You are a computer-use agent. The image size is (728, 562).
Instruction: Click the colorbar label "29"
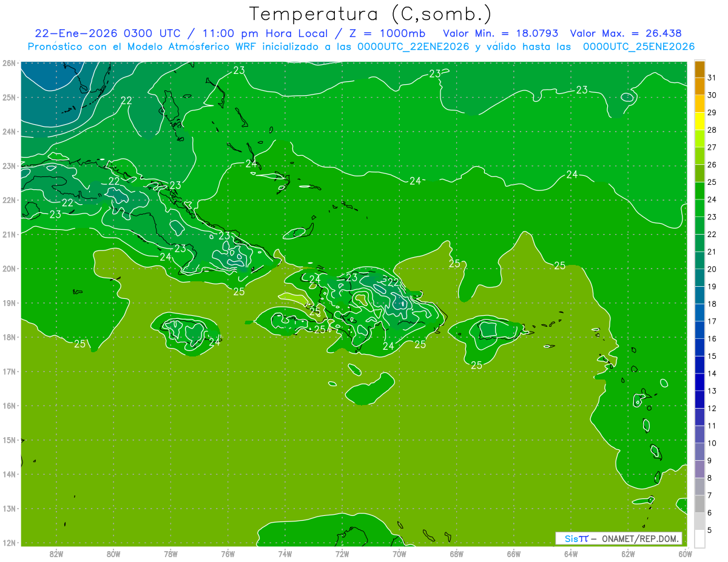tap(712, 113)
